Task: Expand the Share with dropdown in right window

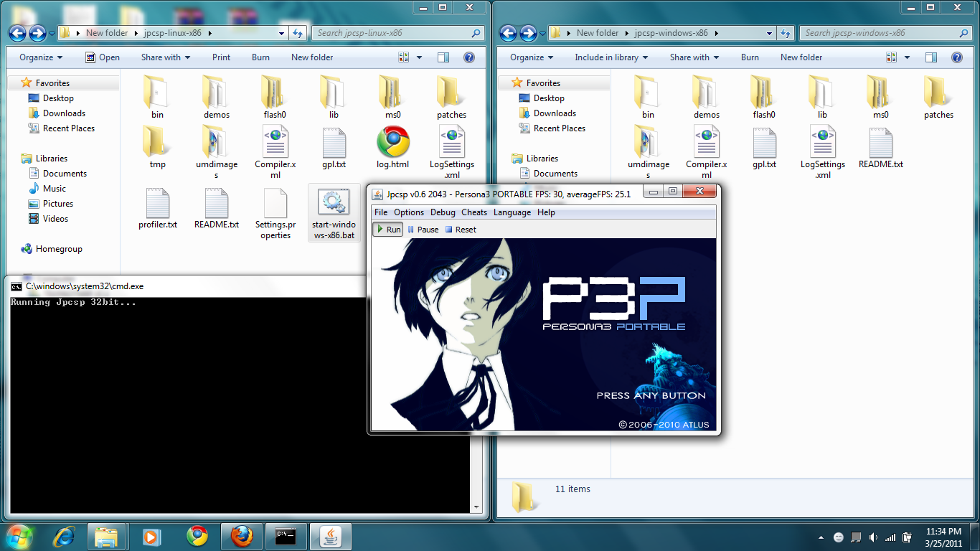Action: 694,57
